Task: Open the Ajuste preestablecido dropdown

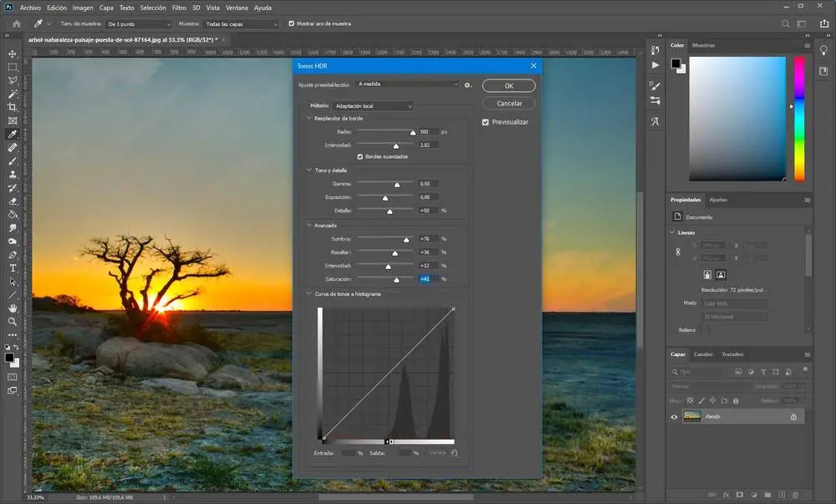Action: click(407, 84)
